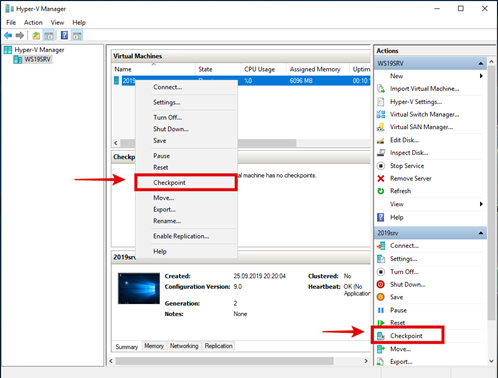The width and height of the screenshot is (498, 378).
Task: Click the Checkpoint icon in Actions pane
Action: 381,336
